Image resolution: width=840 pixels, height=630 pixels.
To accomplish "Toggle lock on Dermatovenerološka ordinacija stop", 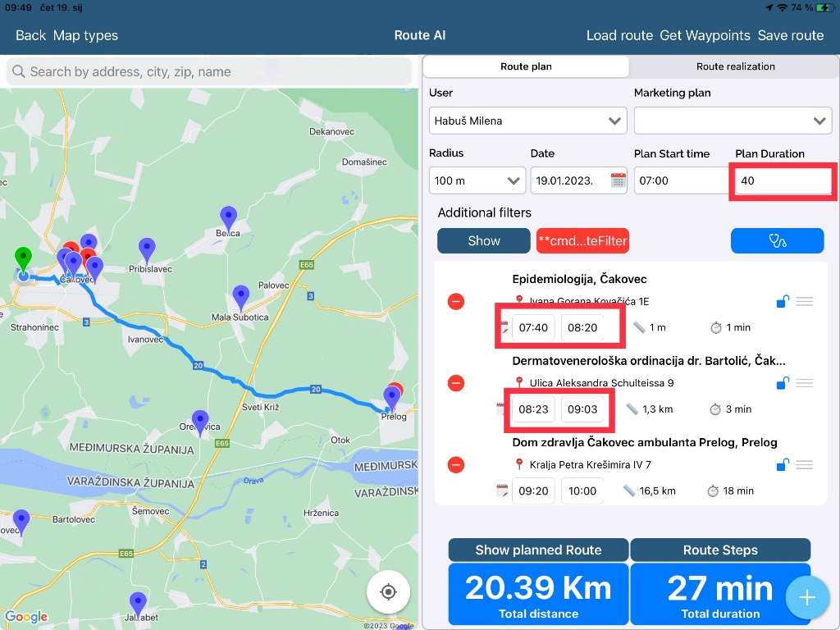I will (783, 383).
